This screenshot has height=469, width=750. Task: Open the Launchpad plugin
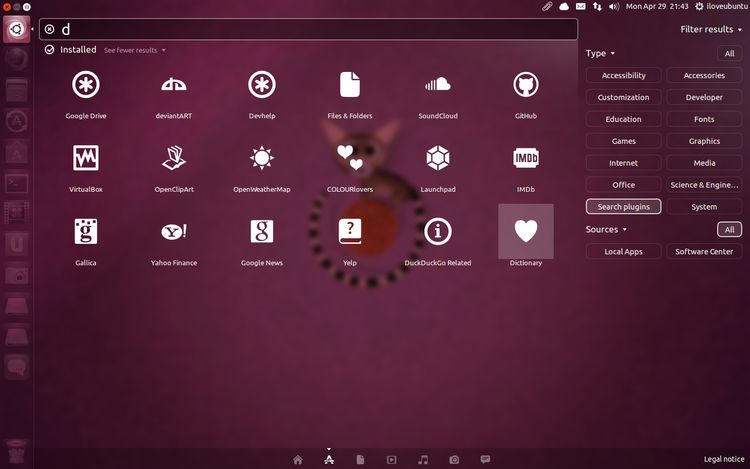(438, 158)
